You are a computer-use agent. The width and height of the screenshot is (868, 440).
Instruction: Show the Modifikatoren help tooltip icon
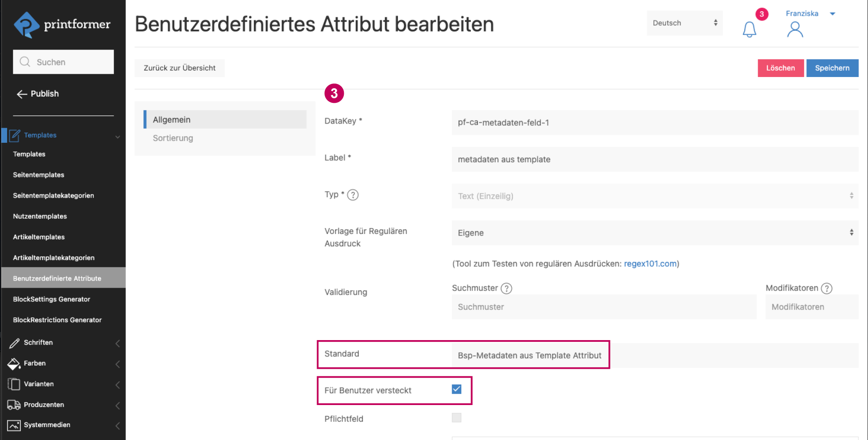tap(827, 288)
